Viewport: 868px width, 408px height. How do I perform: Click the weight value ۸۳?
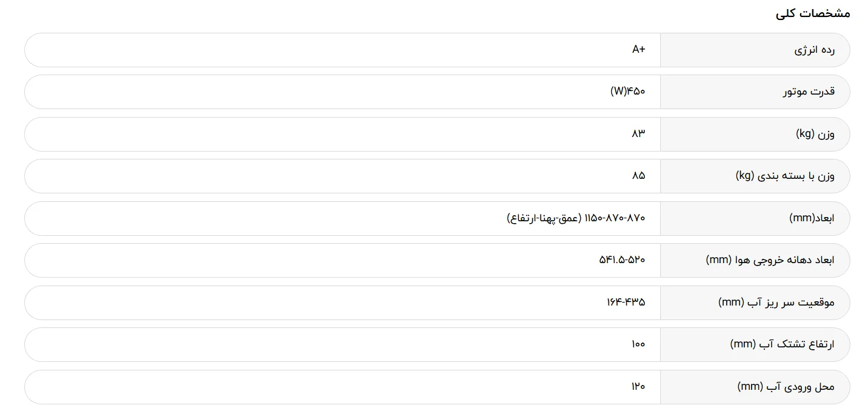point(638,133)
